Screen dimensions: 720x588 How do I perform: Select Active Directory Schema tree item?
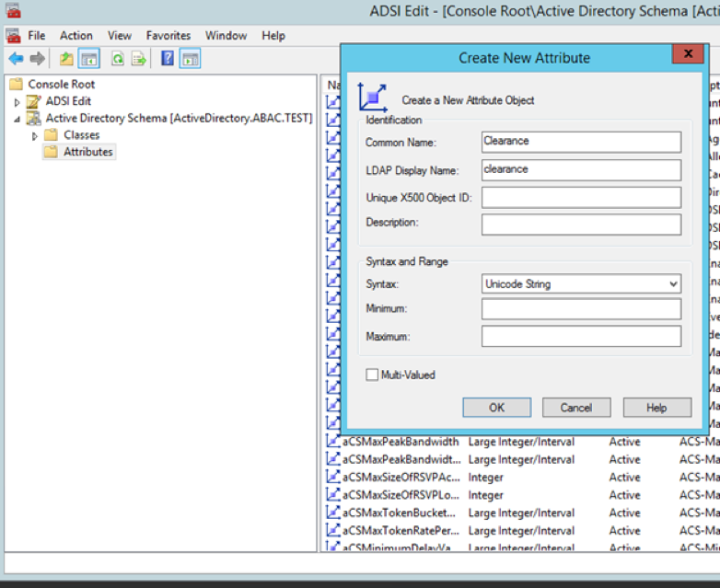point(179,119)
